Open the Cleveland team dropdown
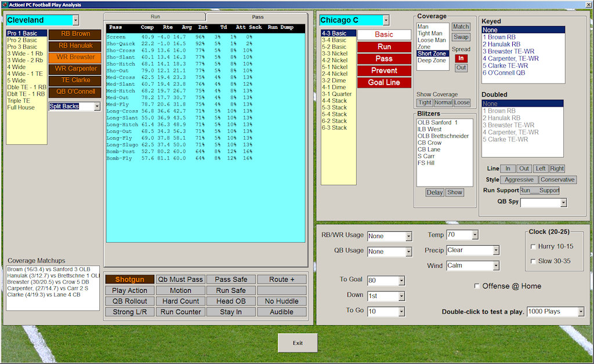Image resolution: width=594 pixels, height=364 pixels. tap(75, 20)
